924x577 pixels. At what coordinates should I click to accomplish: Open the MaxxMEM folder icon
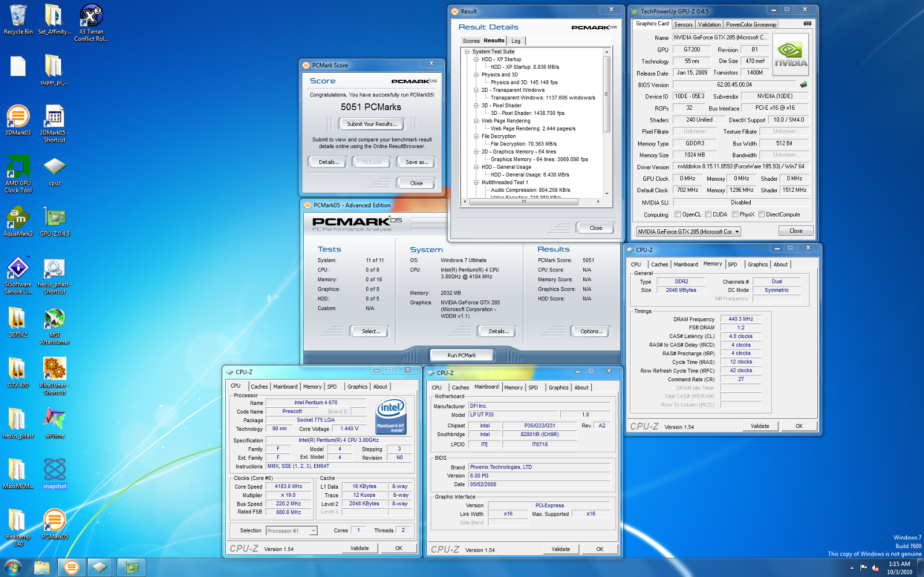click(x=18, y=474)
